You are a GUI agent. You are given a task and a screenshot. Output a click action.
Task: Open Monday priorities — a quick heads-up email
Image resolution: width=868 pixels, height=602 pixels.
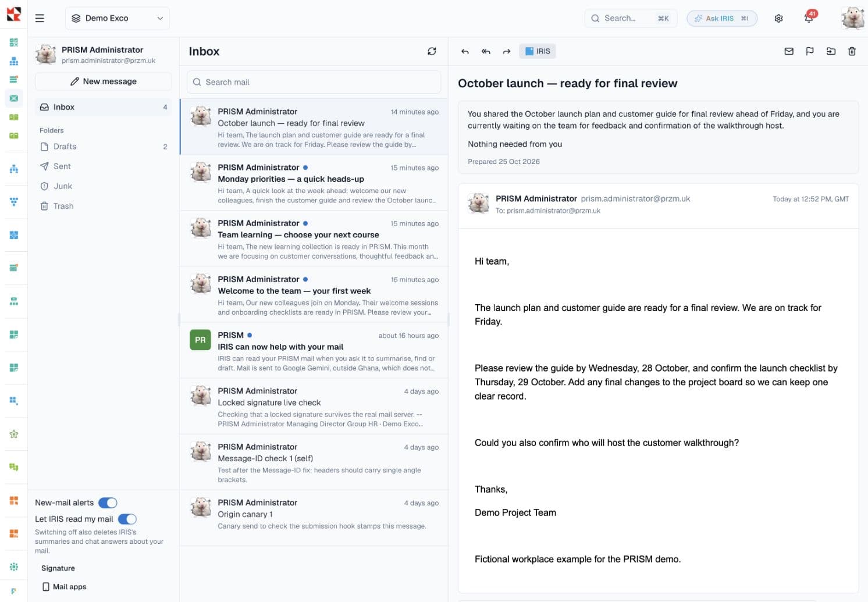[314, 183]
